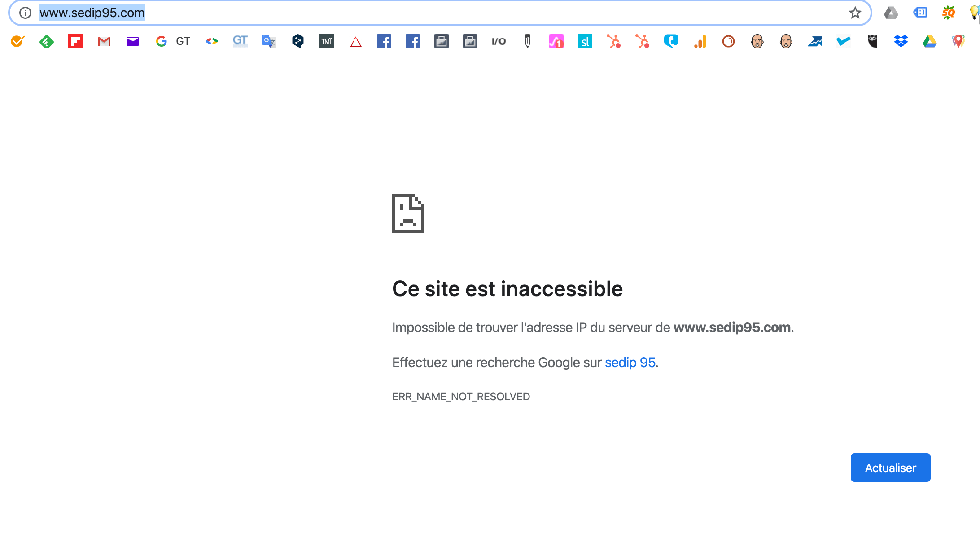Open the I/O bookmark
The height and width of the screenshot is (560, 980).
[499, 42]
